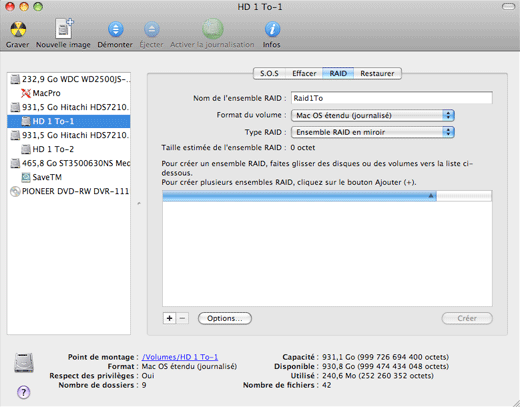Click the plus button to add RAID set
Screen dimensions: 520x407
pos(169,318)
